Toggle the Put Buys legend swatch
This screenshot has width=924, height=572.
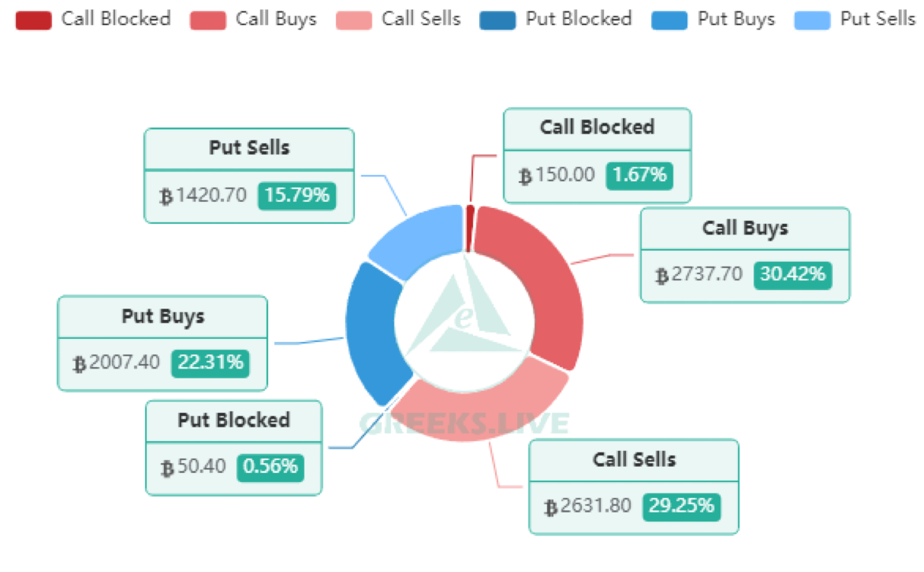670,20
